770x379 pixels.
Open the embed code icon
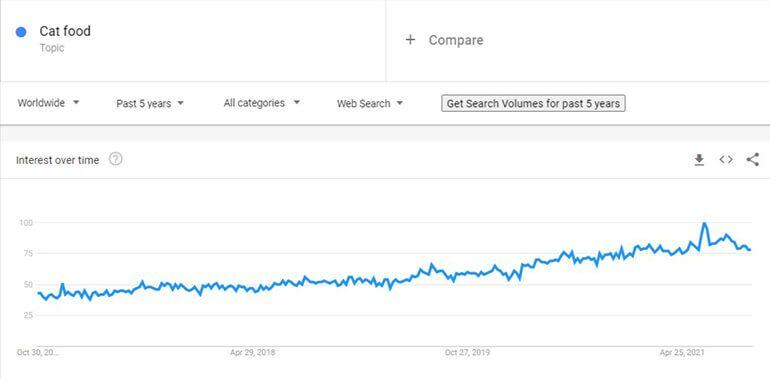(726, 160)
